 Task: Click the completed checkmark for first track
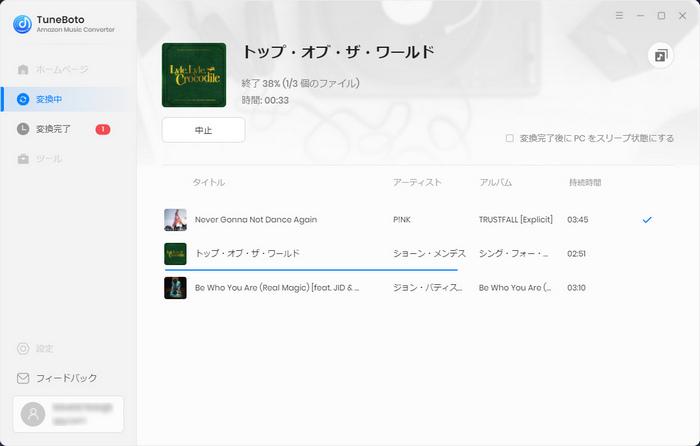click(647, 220)
